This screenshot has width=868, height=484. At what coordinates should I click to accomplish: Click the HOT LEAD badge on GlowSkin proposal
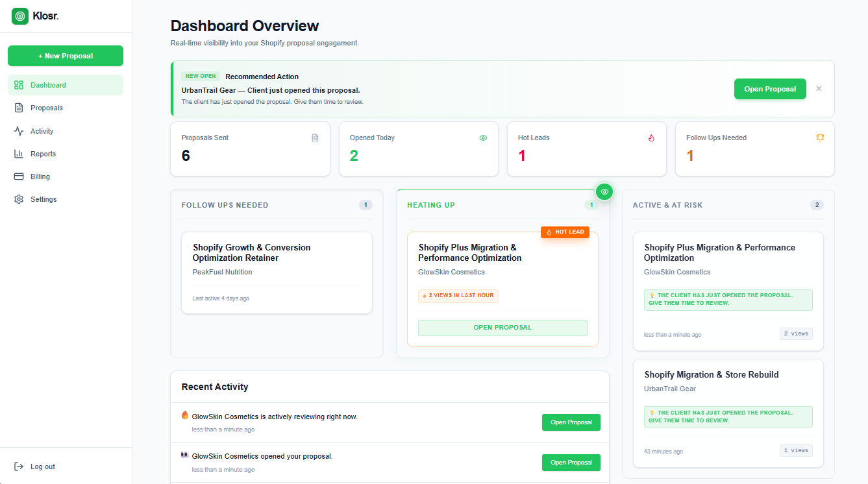pos(565,232)
